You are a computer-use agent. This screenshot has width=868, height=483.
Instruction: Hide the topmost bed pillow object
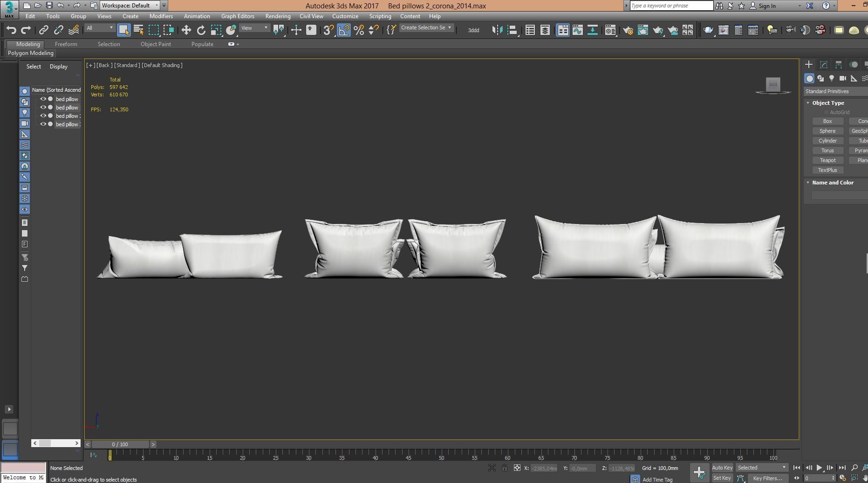pos(43,99)
